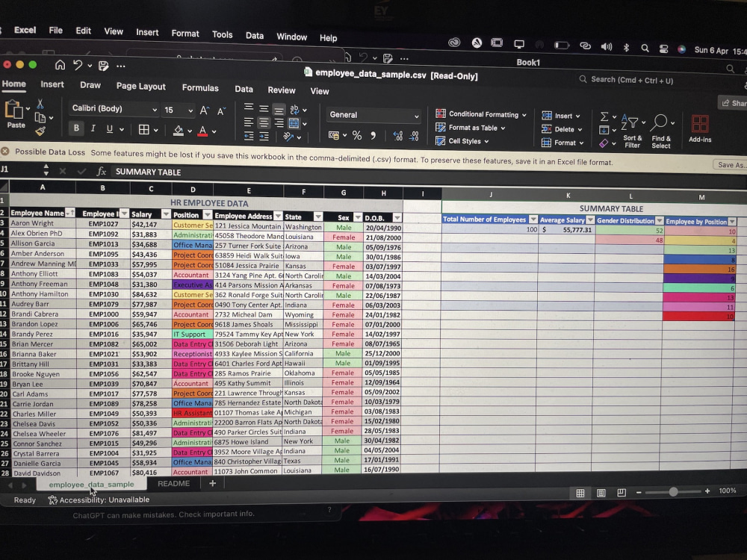This screenshot has width=747, height=560.
Task: Open the font size 15 dropdown
Action: (179, 111)
